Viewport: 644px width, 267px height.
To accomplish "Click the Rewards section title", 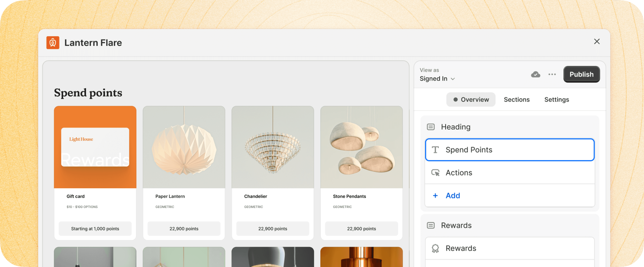I will (x=456, y=225).
